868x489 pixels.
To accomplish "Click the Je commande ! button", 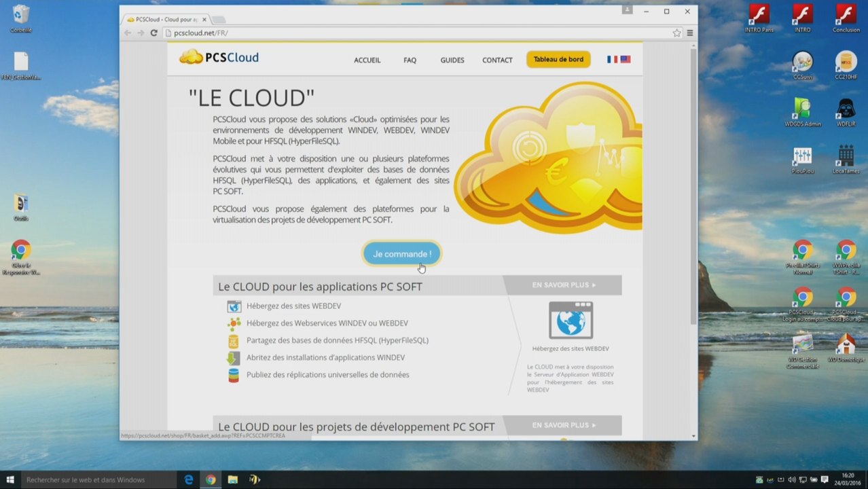I will click(x=401, y=254).
